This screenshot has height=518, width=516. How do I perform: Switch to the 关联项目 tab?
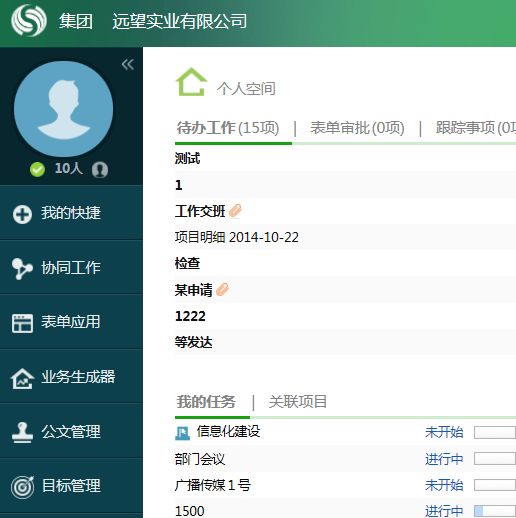(x=298, y=402)
